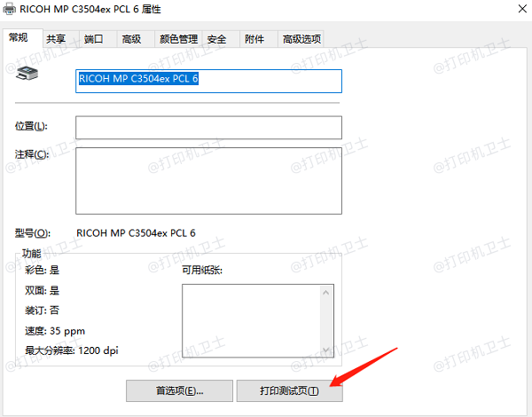Image resolution: width=532 pixels, height=417 pixels.
Task: Click the 注释(C) label
Action: pyautogui.click(x=31, y=154)
